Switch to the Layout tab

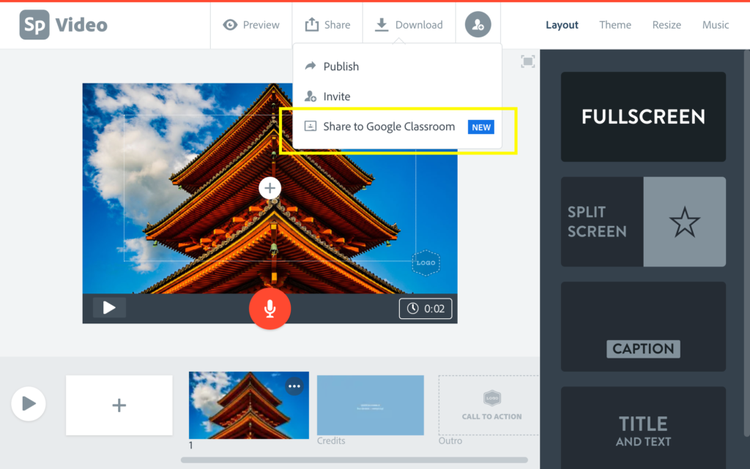click(x=562, y=25)
